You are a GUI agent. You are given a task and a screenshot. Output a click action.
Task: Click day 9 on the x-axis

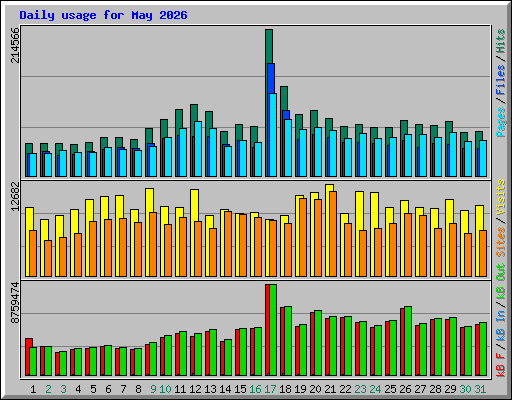[x=153, y=389]
